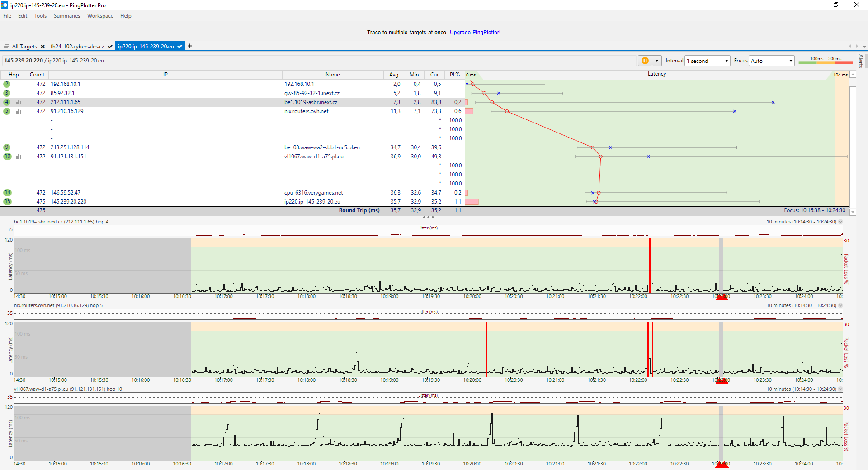
Task: Open the Interval dropdown showing 1 second
Action: pyautogui.click(x=707, y=61)
